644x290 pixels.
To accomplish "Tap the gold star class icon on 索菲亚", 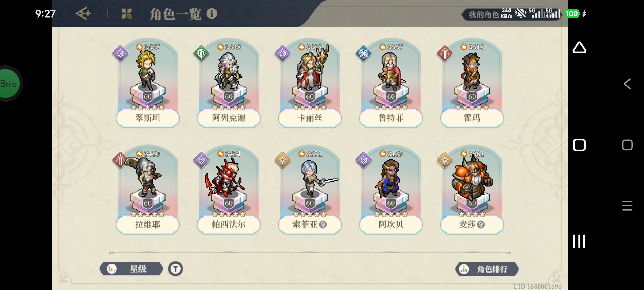I will [282, 160].
